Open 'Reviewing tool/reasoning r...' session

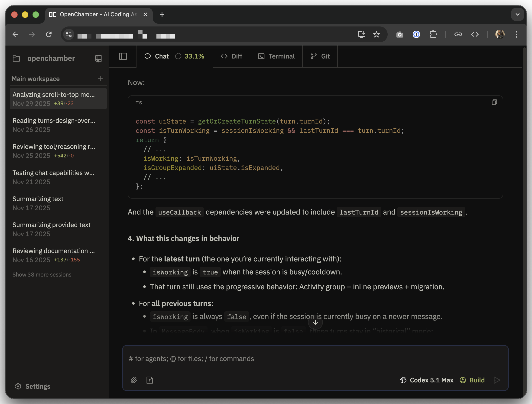58,151
